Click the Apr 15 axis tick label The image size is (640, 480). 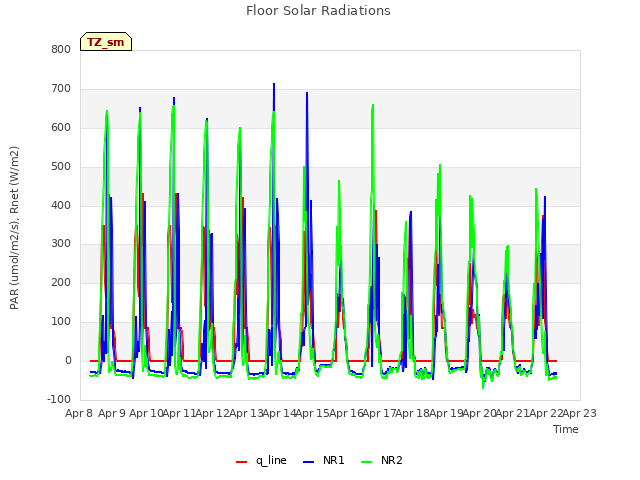coord(313,413)
